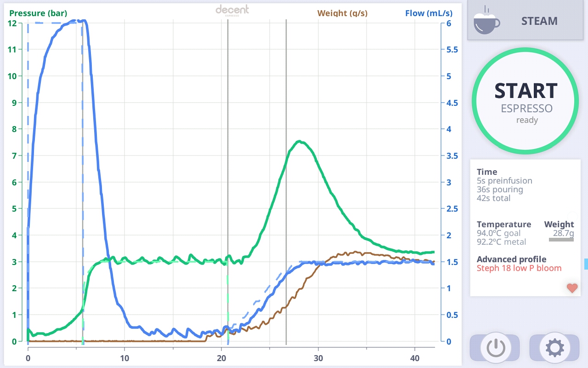Open settings with the gear icon
Viewport: 588px width, 368px height.
[554, 348]
